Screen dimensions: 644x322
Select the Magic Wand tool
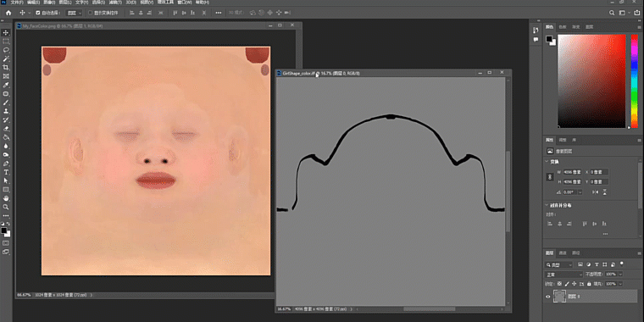6,58
